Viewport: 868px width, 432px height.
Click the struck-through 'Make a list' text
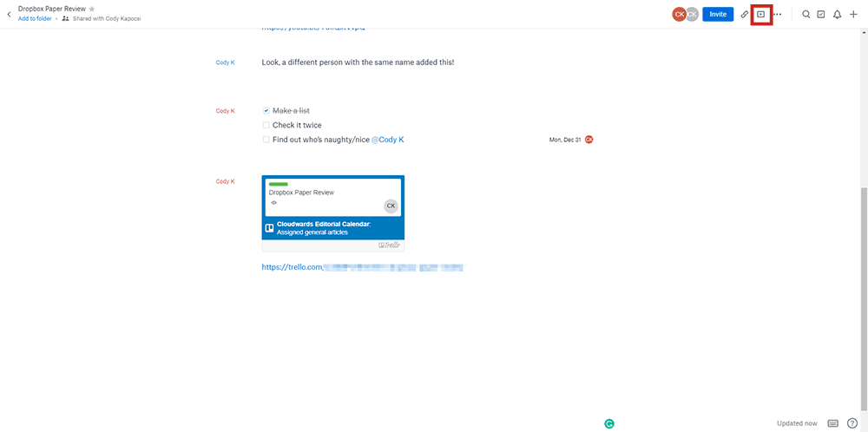(291, 111)
